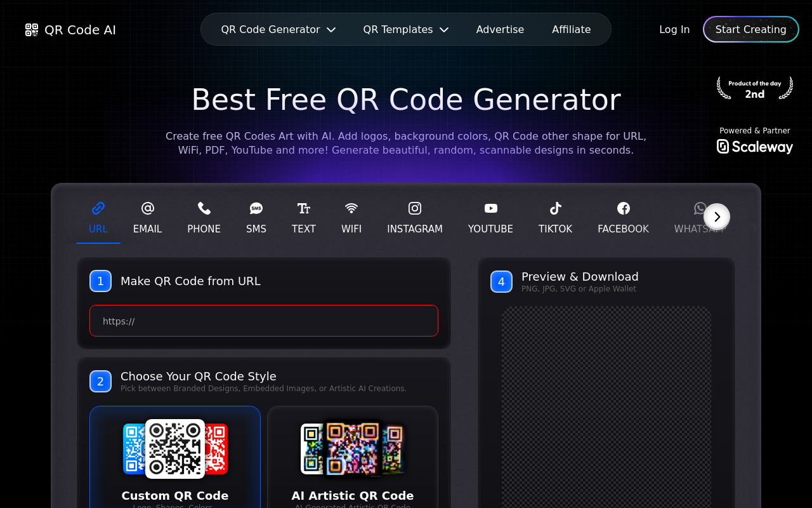812x508 pixels.
Task: Click the 'Best Free QR Code Generator' title
Action: (406, 100)
